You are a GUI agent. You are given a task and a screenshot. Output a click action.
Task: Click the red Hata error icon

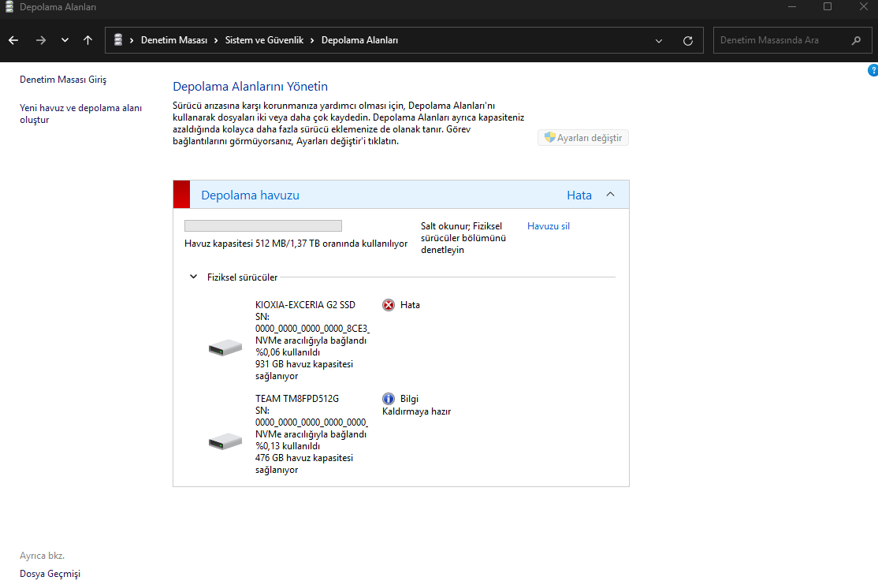[x=388, y=304]
